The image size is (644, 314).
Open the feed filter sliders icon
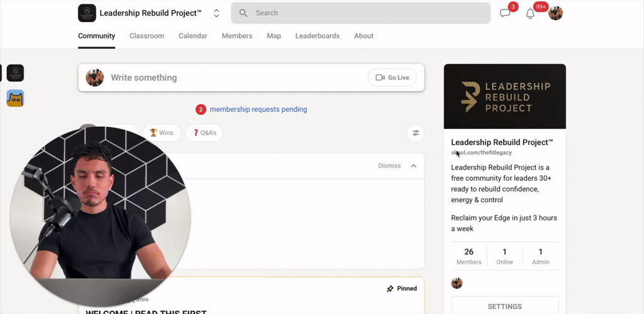(416, 133)
